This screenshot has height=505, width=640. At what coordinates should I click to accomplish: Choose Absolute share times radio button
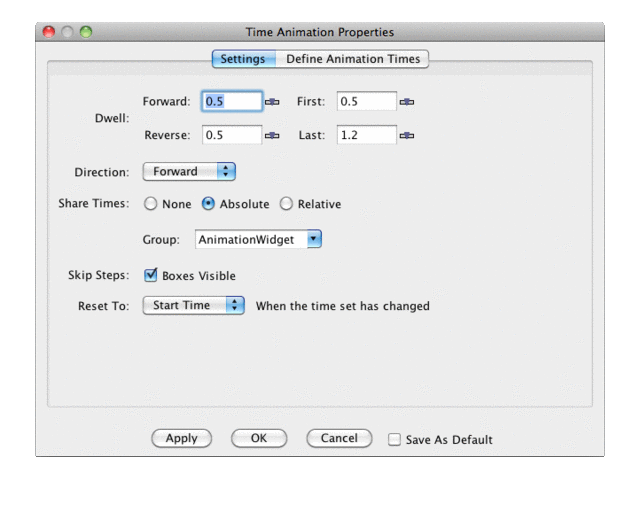[209, 204]
